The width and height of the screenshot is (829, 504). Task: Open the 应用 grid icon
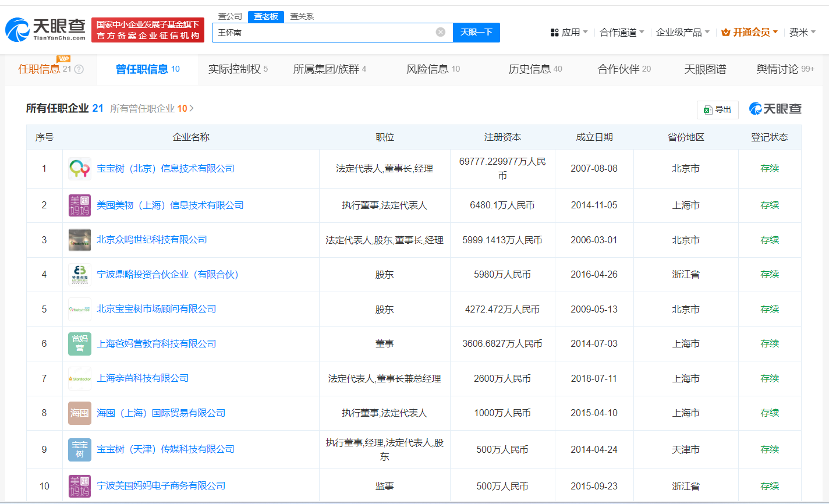pos(554,32)
